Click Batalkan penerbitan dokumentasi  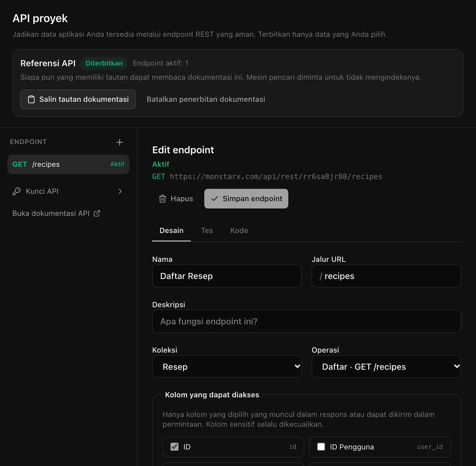coord(206,99)
